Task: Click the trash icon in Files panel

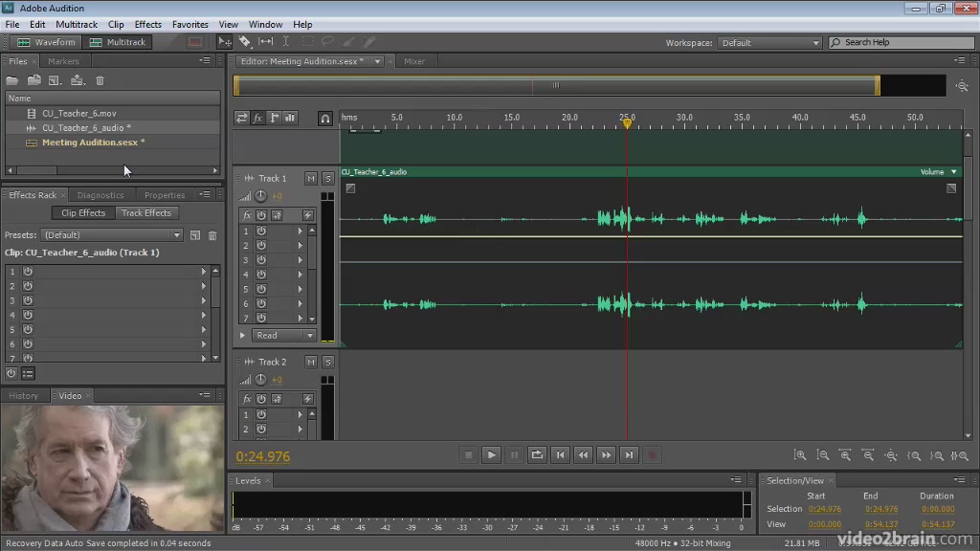Action: point(100,80)
